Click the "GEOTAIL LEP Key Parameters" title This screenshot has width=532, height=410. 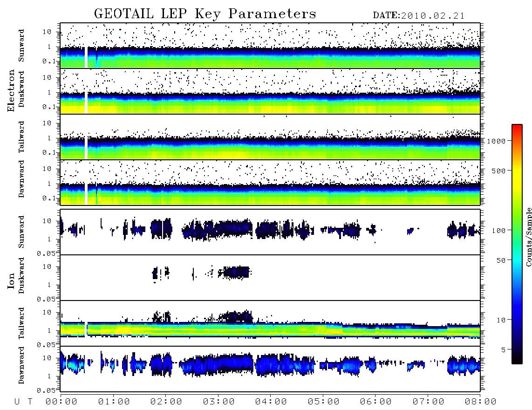(205, 14)
